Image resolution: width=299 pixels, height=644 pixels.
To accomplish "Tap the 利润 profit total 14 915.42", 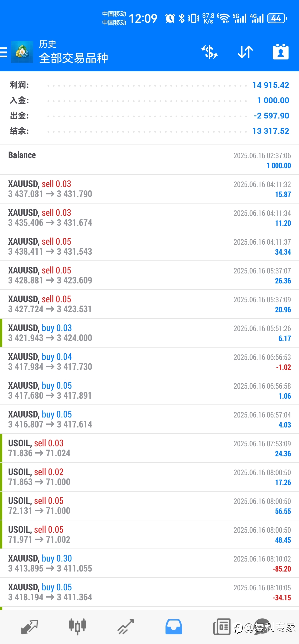I will coord(271,85).
